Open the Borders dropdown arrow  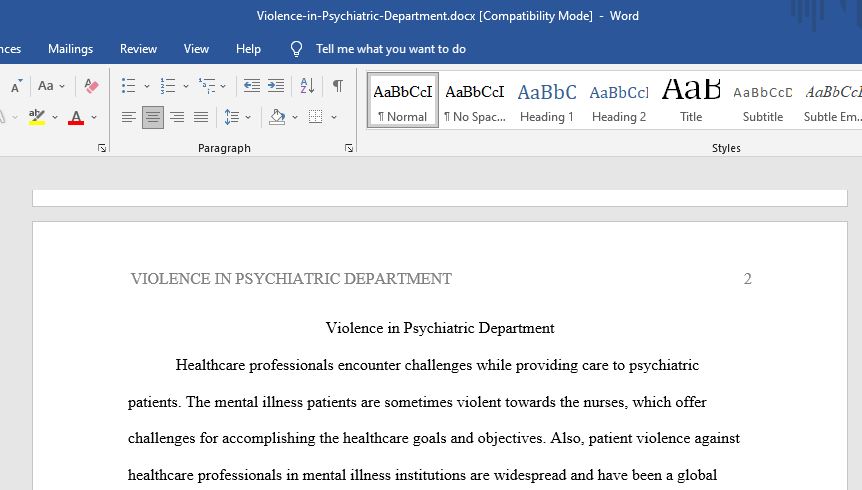tap(334, 118)
